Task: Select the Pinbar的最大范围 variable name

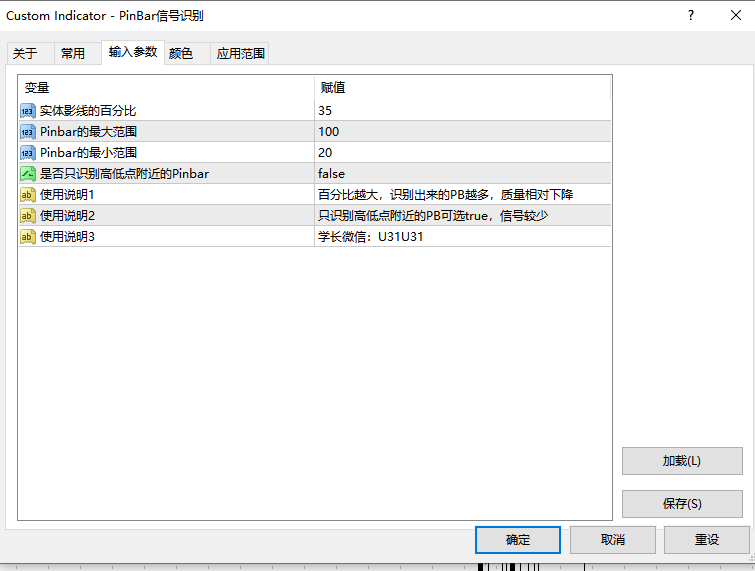Action: 89,132
